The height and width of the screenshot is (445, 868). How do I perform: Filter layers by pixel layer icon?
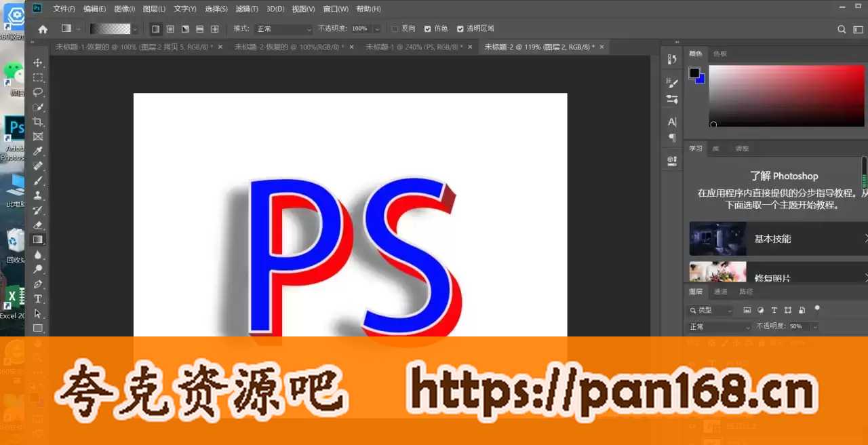[747, 310]
